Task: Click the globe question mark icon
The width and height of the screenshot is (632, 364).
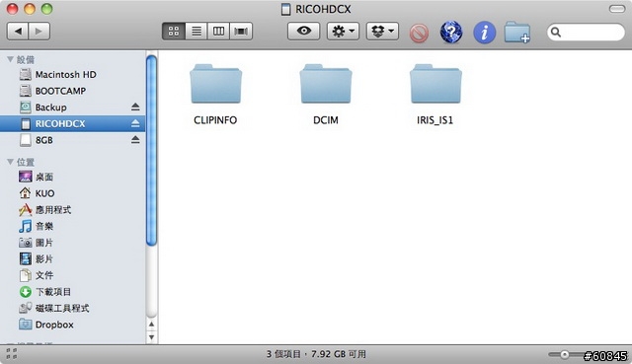Action: (x=451, y=33)
